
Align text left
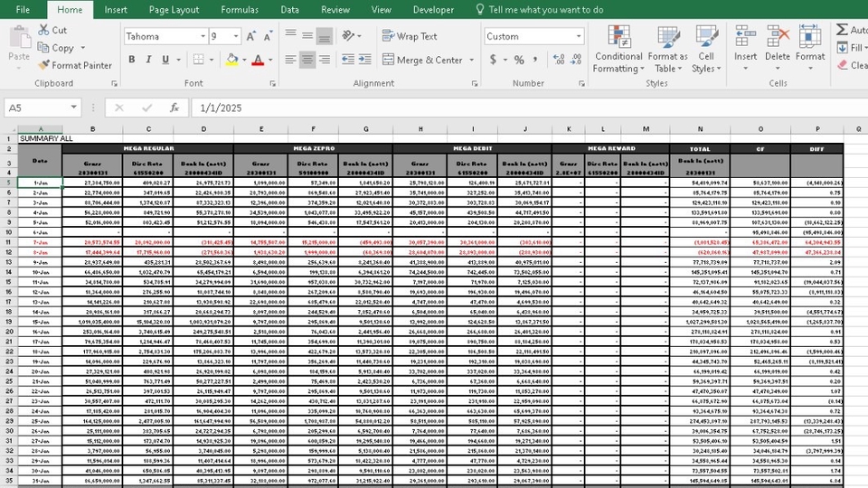click(x=290, y=60)
